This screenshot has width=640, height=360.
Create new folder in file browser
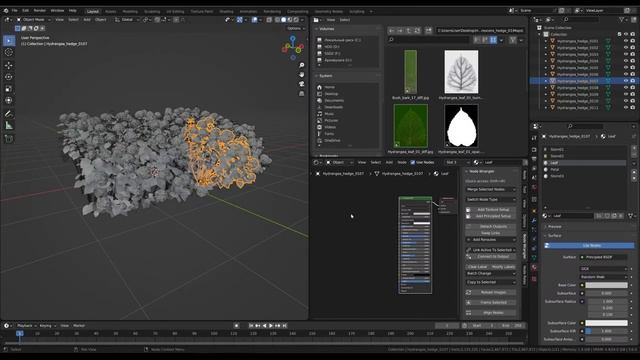click(428, 30)
